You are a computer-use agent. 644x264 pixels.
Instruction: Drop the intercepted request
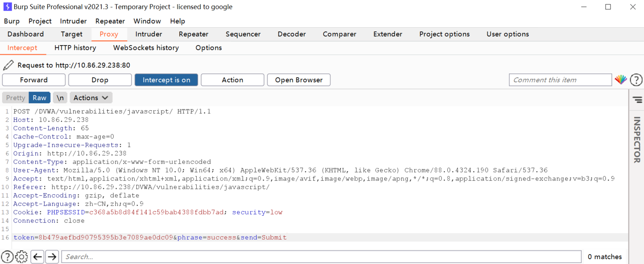click(x=100, y=80)
